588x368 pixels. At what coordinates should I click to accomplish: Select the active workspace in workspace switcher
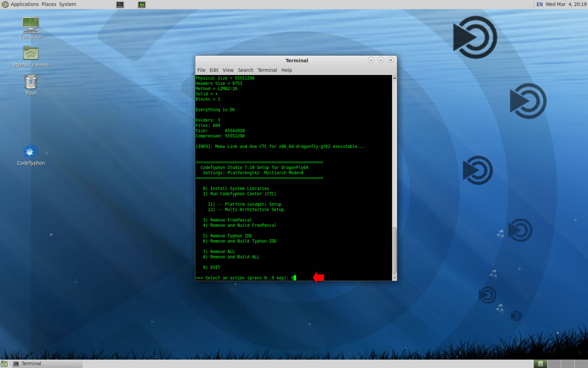540,364
